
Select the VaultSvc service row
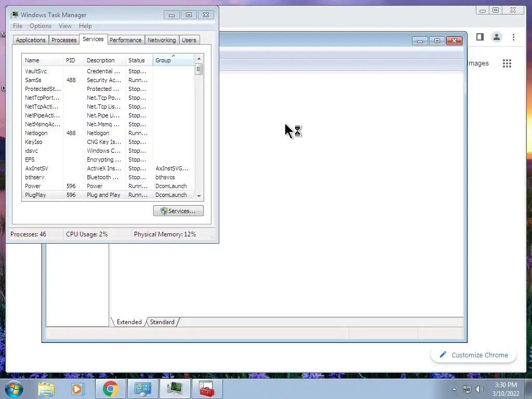[108, 71]
